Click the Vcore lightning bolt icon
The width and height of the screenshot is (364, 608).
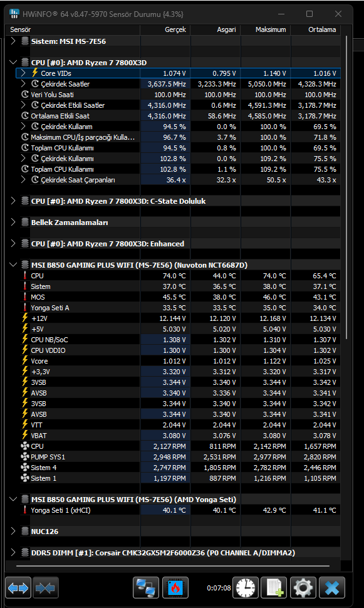point(25,360)
